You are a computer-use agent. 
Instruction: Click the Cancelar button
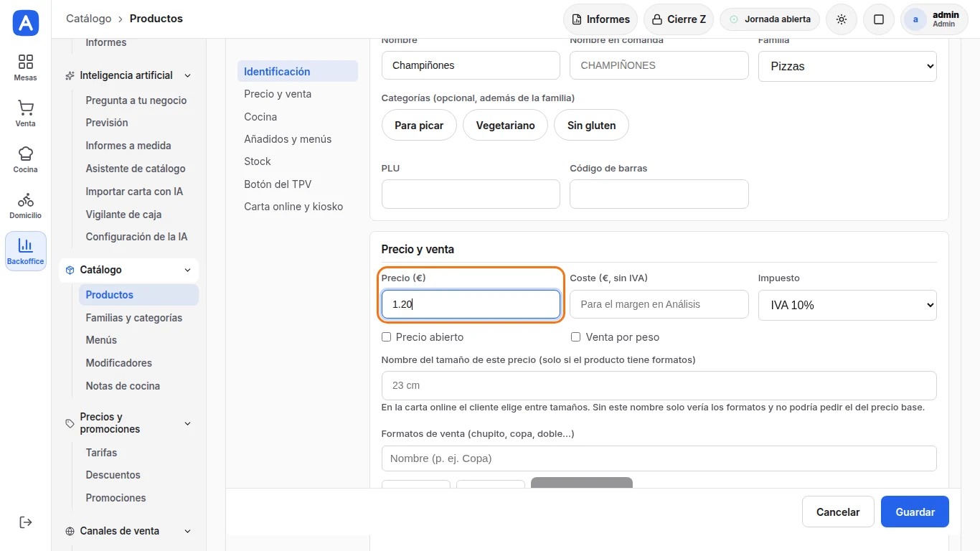coord(838,512)
